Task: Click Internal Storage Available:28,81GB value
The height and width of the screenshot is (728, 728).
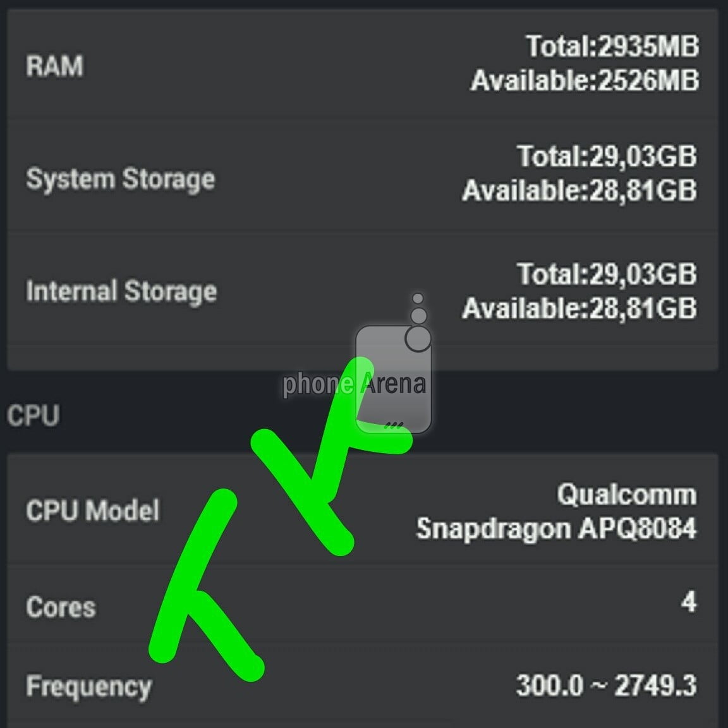Action: point(579,308)
